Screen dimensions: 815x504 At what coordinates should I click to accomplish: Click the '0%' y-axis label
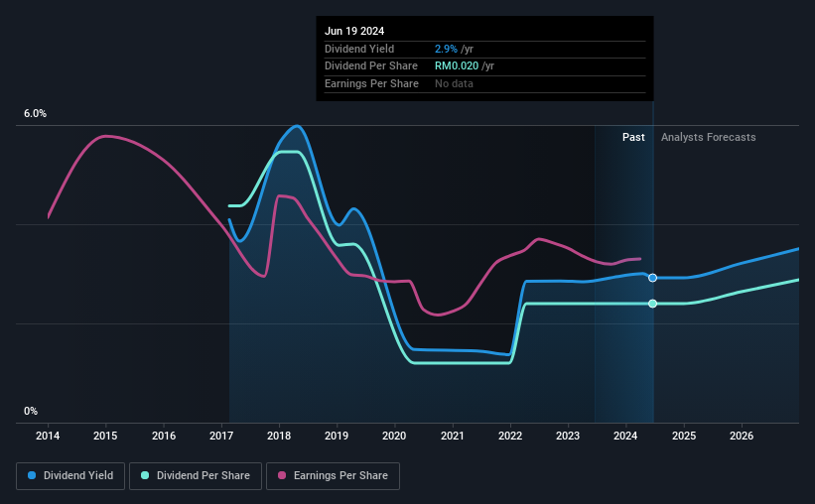31,411
